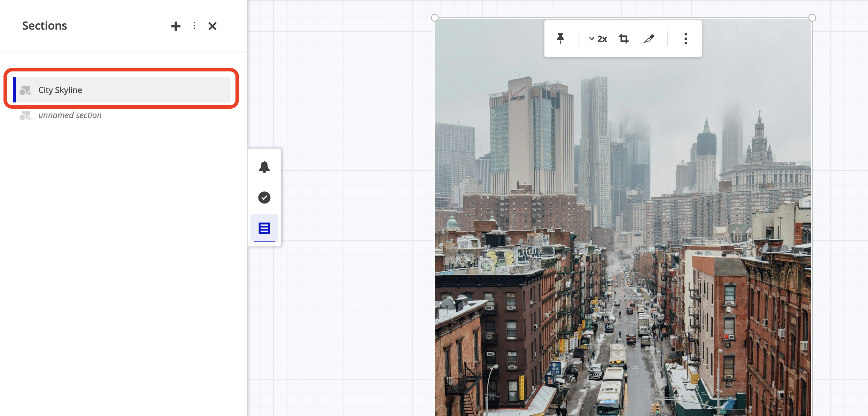868x416 pixels.
Task: Toggle the Sections sidebar panel icon
Action: point(264,229)
